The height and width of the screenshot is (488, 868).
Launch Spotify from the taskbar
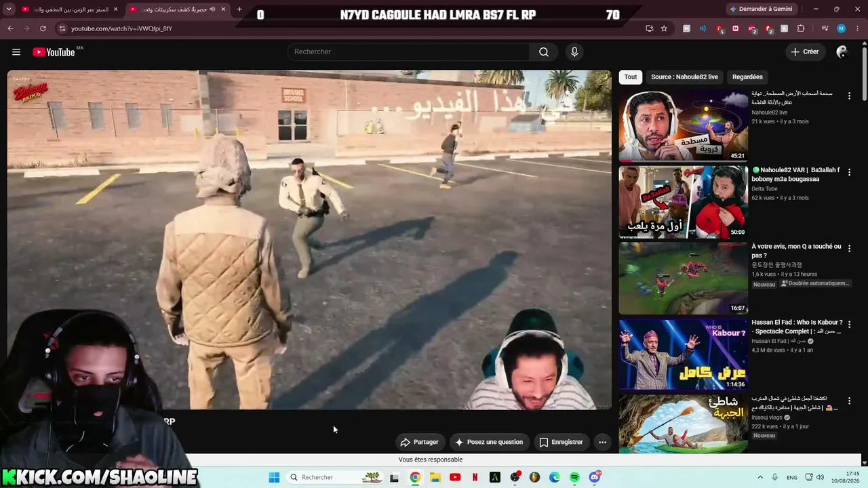coord(574,477)
